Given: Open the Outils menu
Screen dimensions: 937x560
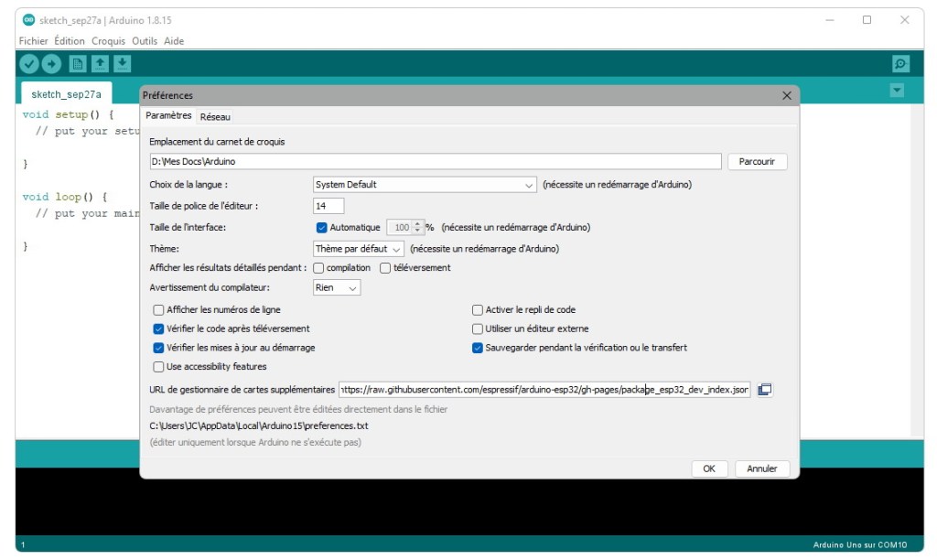Looking at the screenshot, I should pos(145,41).
